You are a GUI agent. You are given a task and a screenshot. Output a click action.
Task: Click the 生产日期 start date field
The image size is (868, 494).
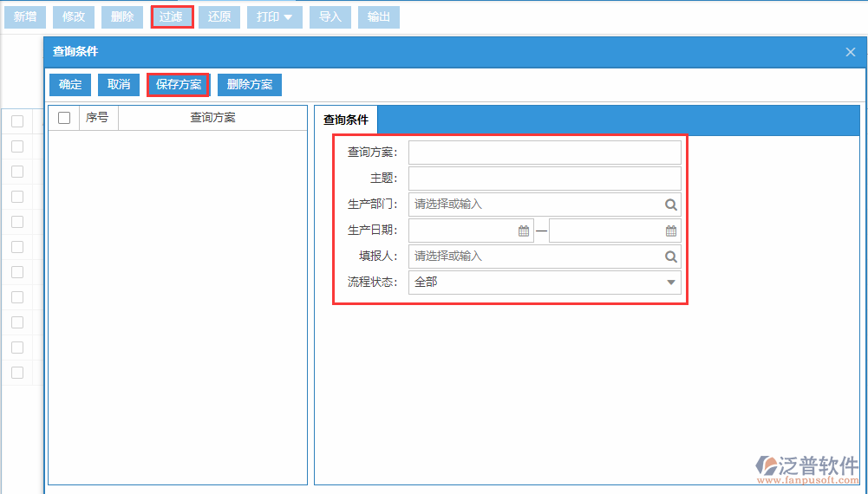pyautogui.click(x=471, y=231)
